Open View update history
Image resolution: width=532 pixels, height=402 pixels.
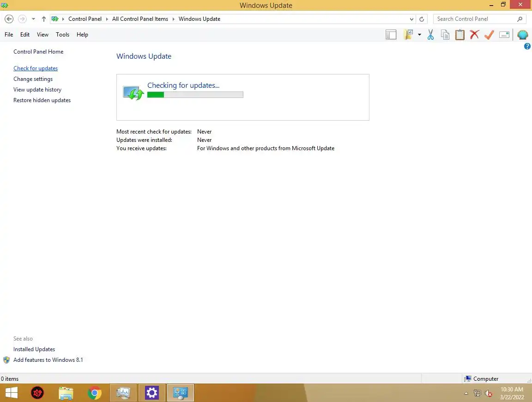(37, 90)
